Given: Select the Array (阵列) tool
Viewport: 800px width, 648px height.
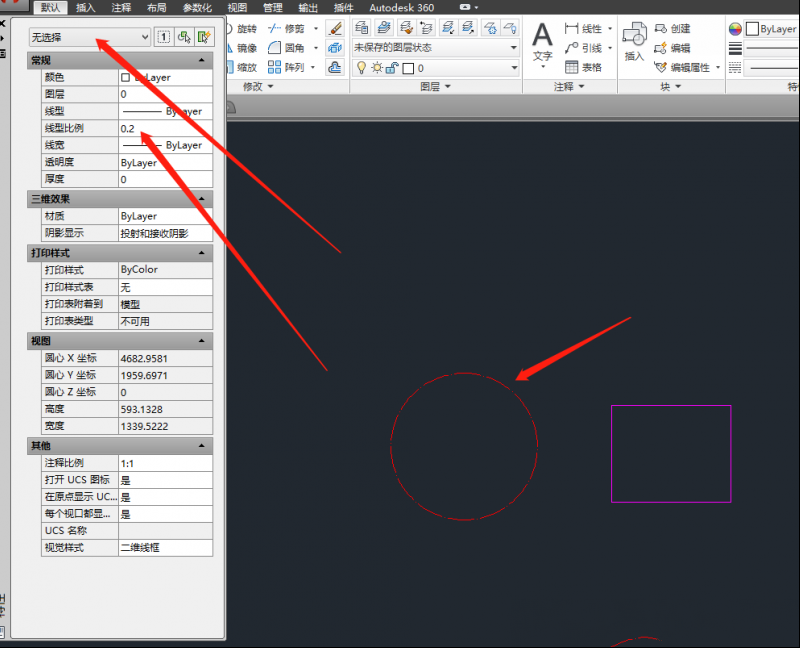Looking at the screenshot, I should click(287, 67).
